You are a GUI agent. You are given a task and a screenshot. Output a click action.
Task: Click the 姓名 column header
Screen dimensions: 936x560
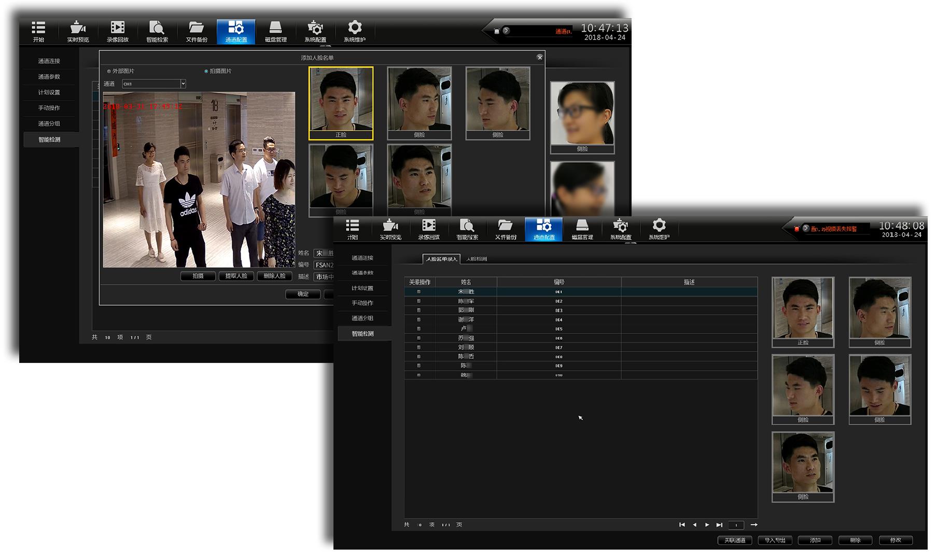point(466,282)
